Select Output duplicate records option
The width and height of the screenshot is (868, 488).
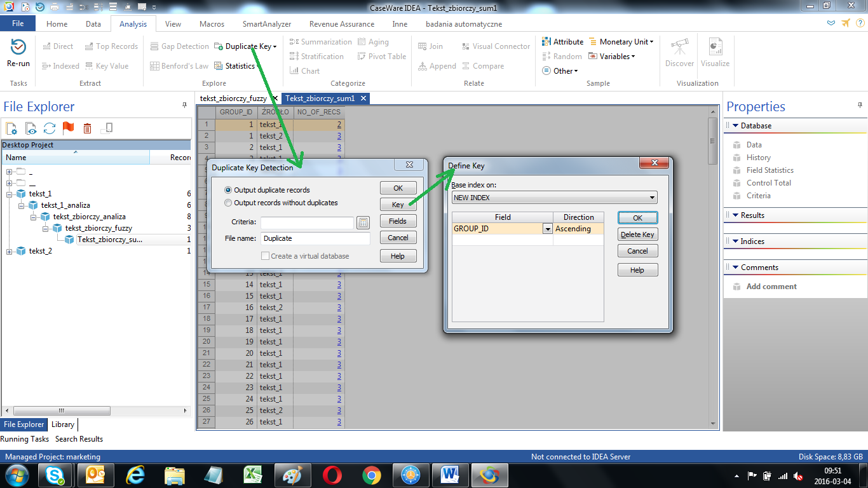point(268,190)
